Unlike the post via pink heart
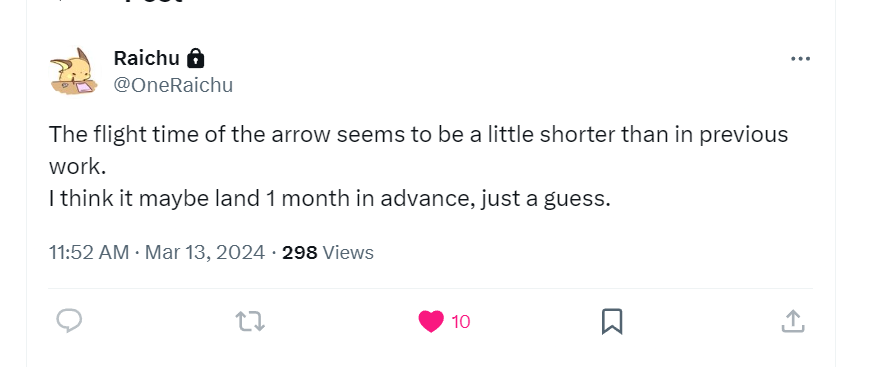876x367 pixels. pos(431,321)
